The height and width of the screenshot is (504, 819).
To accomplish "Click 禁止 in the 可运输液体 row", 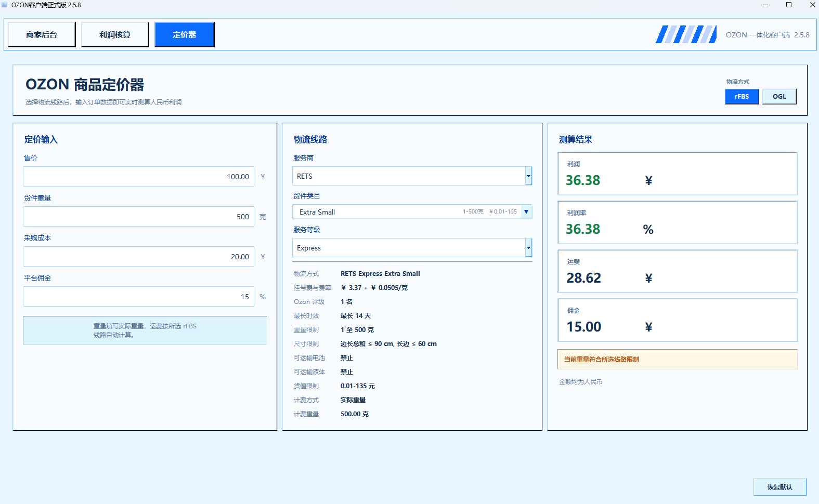I will pos(347,372).
